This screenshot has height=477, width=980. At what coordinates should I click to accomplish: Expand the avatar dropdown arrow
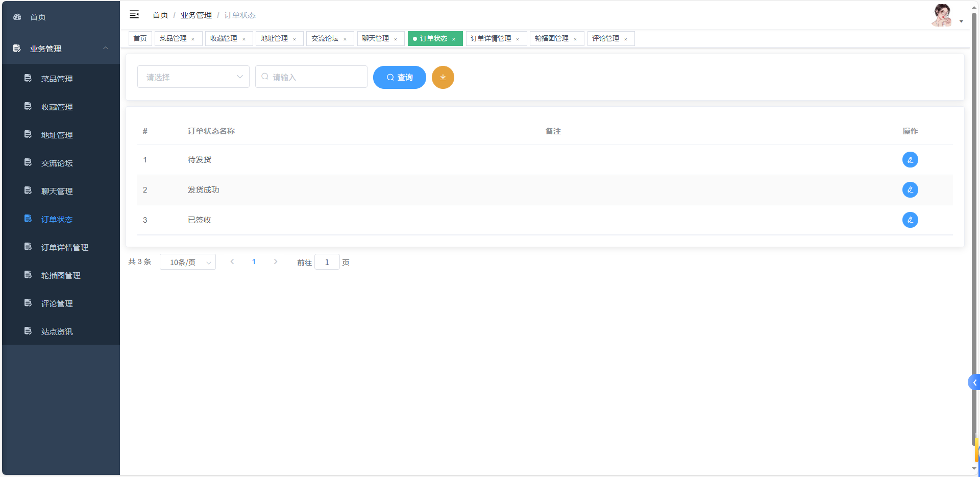(962, 21)
